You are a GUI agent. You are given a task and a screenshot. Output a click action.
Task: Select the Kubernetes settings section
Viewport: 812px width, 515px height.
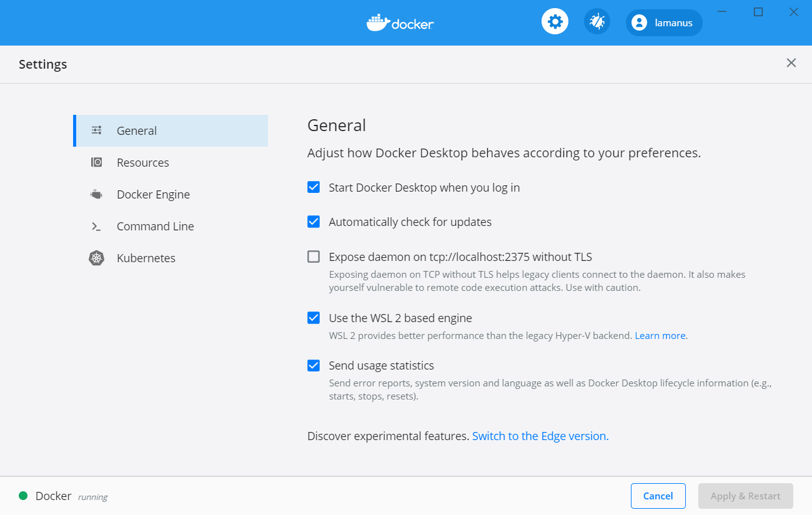(x=146, y=258)
